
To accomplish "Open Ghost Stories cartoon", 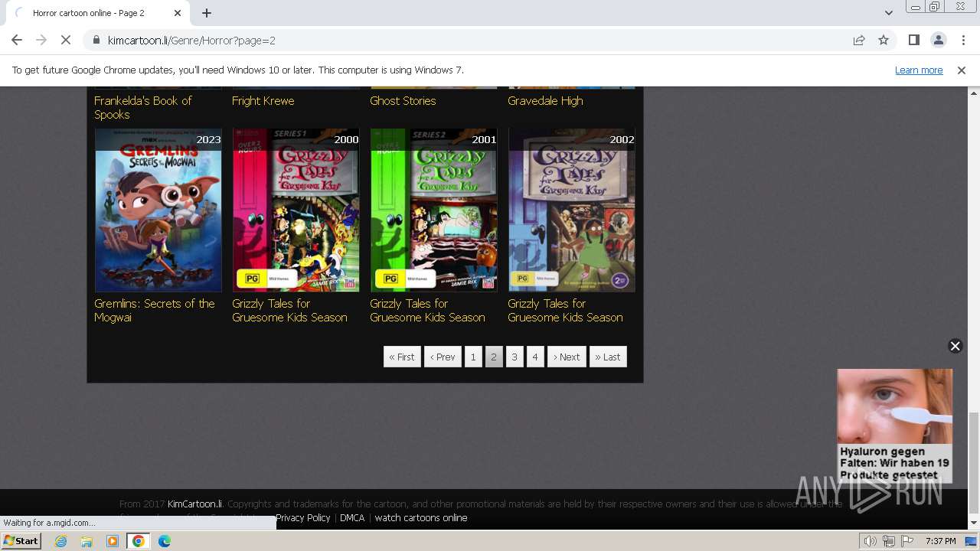I will click(x=403, y=100).
